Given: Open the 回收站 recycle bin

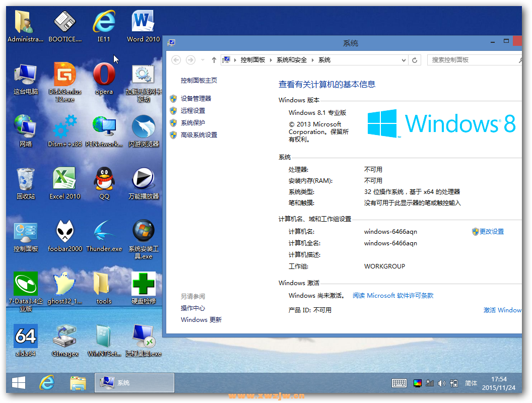Looking at the screenshot, I should [x=26, y=183].
